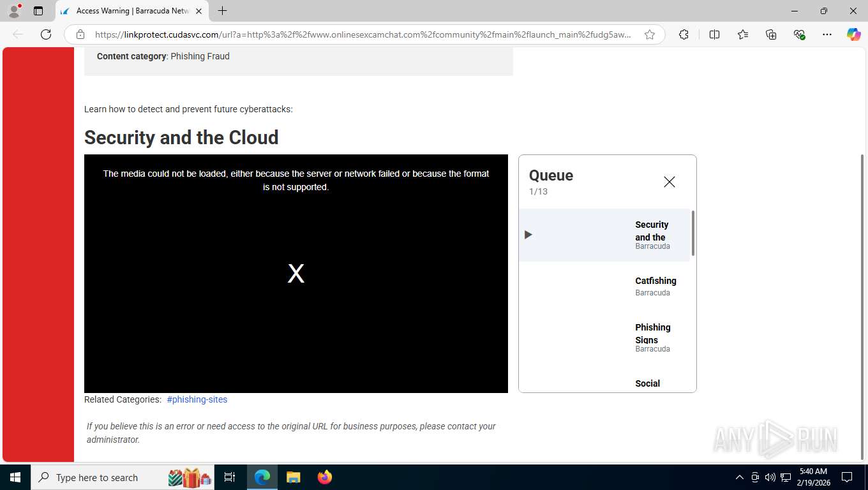Open the Copilot sidebar icon
Screen dimensions: 868x490
click(853, 34)
